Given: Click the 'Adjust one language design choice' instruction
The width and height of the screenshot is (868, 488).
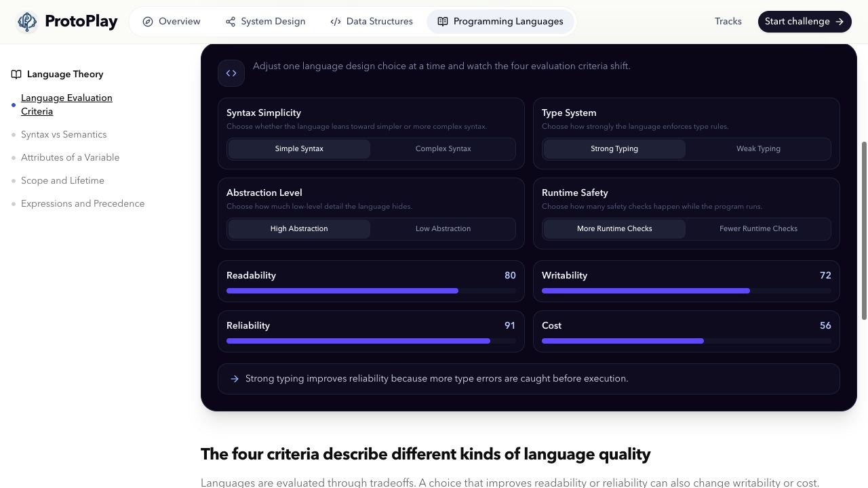Looking at the screenshot, I should 441,66.
